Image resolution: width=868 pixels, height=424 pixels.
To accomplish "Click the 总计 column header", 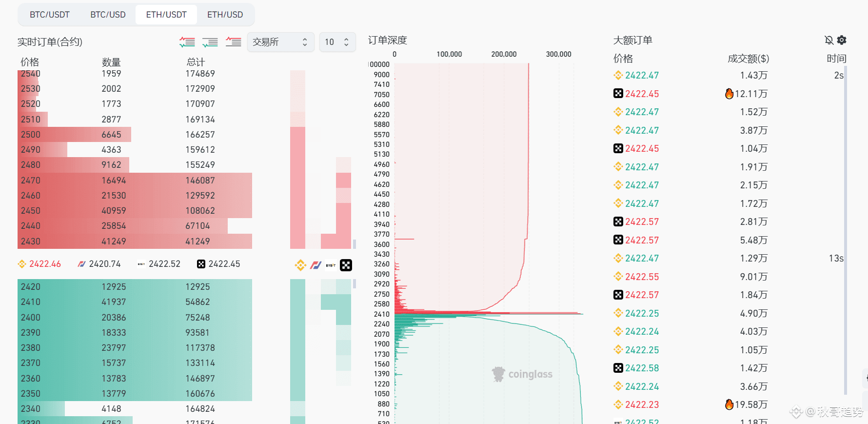I will [x=196, y=62].
